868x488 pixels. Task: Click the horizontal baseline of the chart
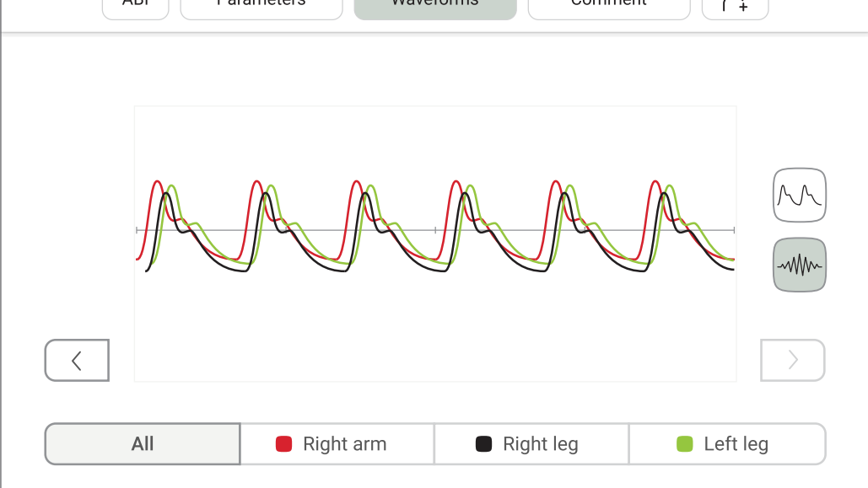coord(435,228)
